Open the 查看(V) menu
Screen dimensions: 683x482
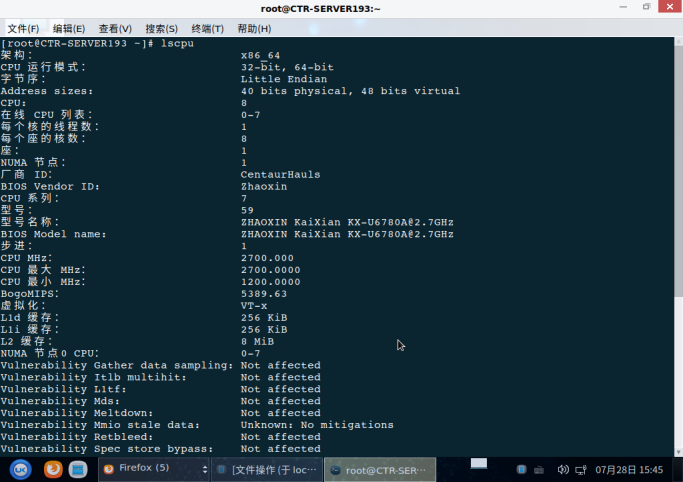[115, 29]
